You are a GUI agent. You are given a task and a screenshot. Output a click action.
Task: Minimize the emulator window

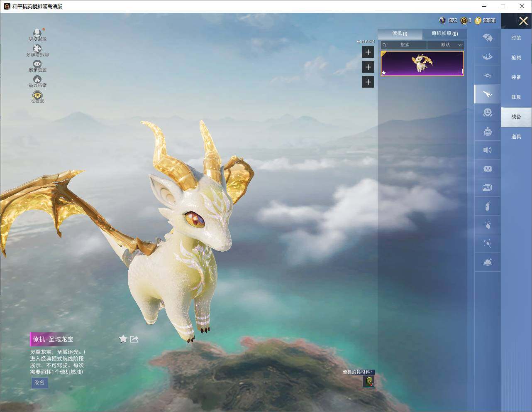[484, 6]
